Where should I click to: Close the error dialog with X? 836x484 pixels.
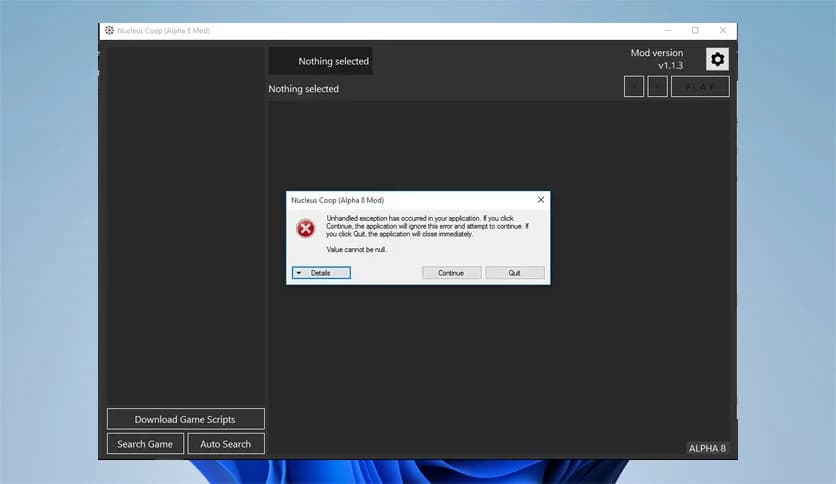(x=541, y=200)
